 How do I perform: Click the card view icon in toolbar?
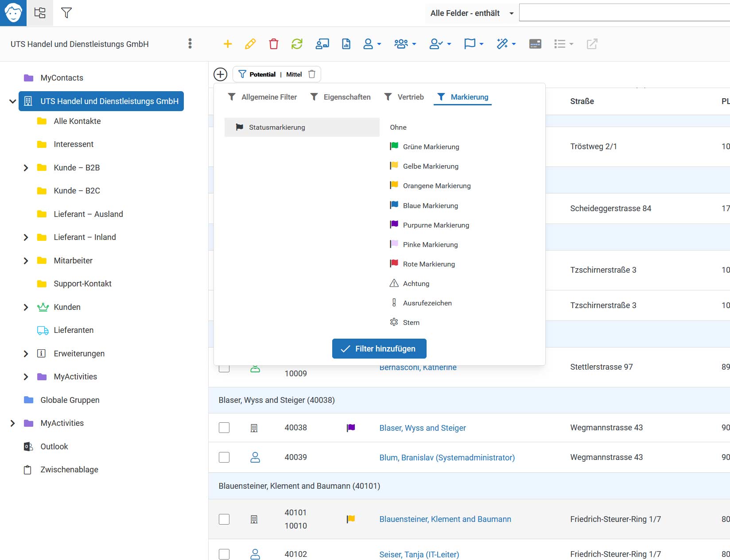pyautogui.click(x=535, y=44)
